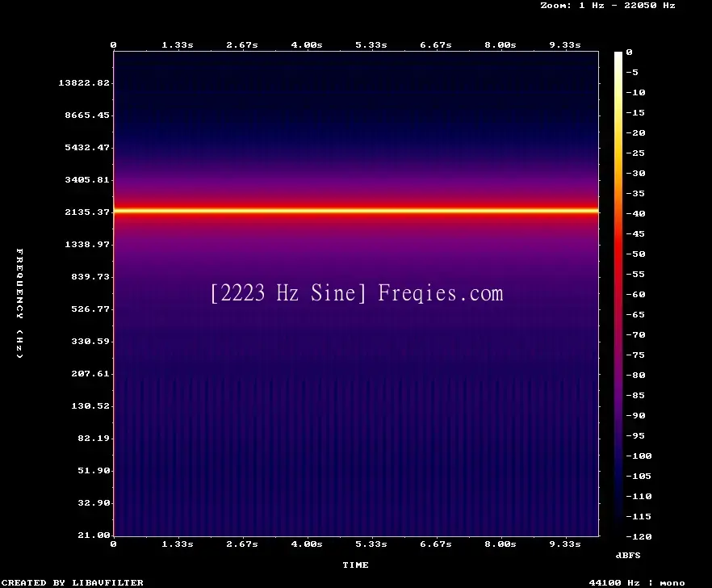Click the FREQUENCY (Hz) axis title
712x588 pixels.
19,303
